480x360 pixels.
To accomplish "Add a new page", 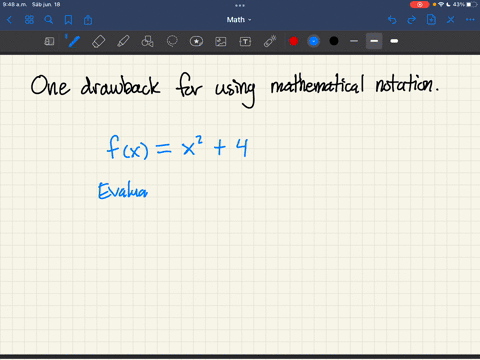I will (x=431, y=20).
